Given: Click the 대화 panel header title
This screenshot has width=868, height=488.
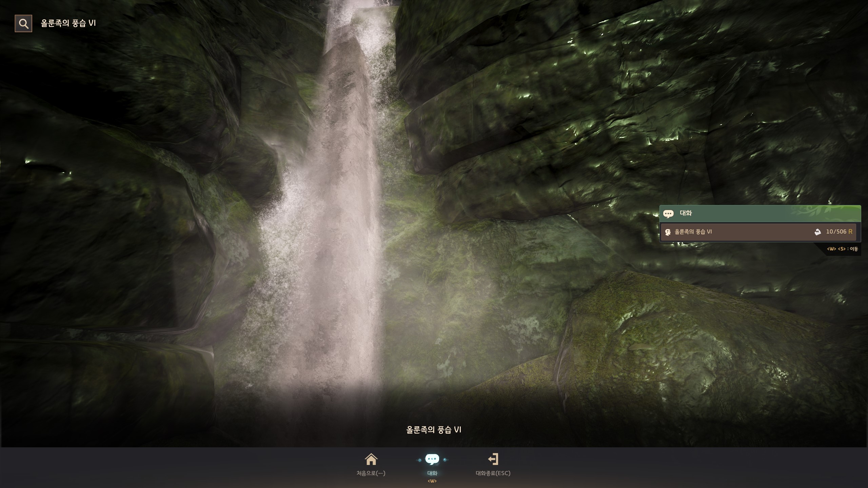Looking at the screenshot, I should [686, 213].
